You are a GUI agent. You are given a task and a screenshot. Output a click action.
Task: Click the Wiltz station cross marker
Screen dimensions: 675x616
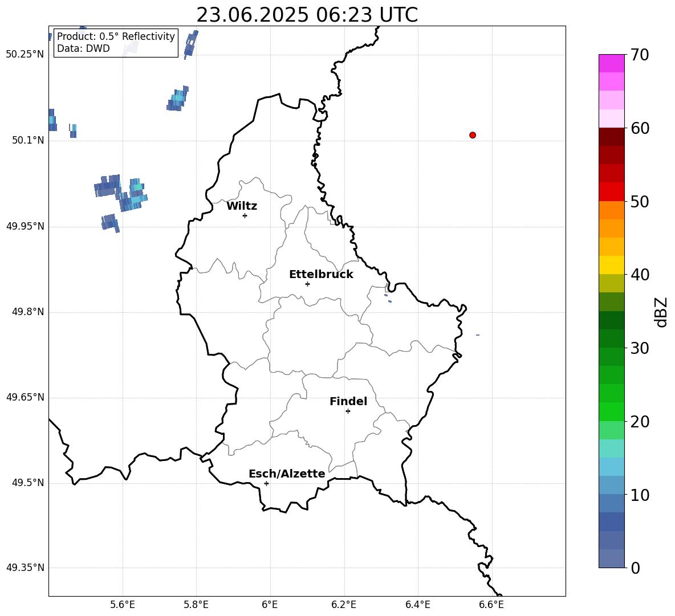[245, 215]
